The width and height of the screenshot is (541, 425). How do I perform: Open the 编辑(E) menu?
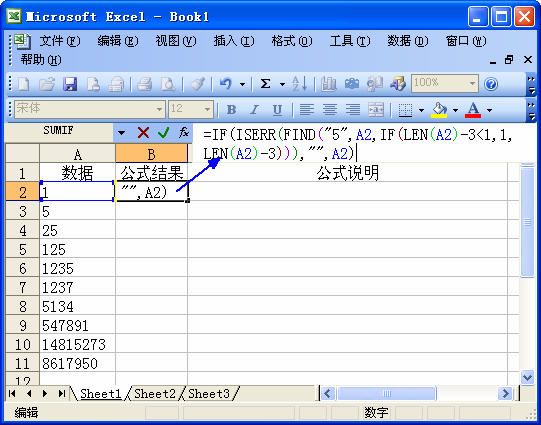click(118, 41)
